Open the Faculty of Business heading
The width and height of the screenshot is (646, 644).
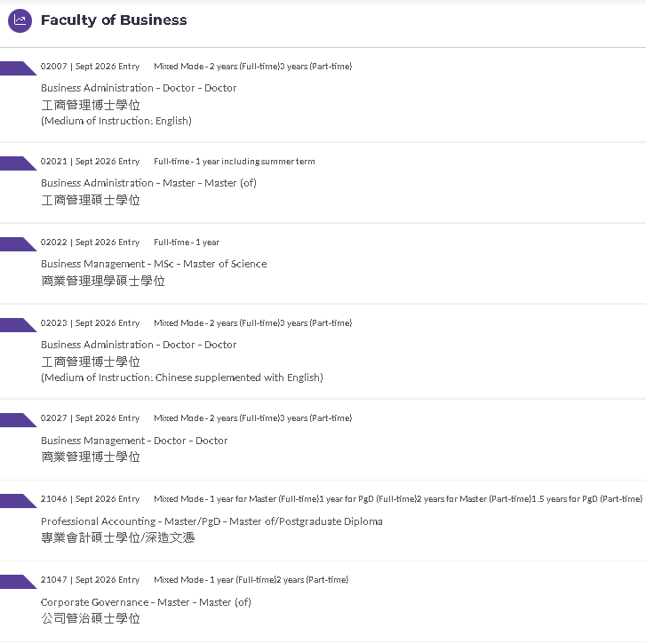point(114,20)
